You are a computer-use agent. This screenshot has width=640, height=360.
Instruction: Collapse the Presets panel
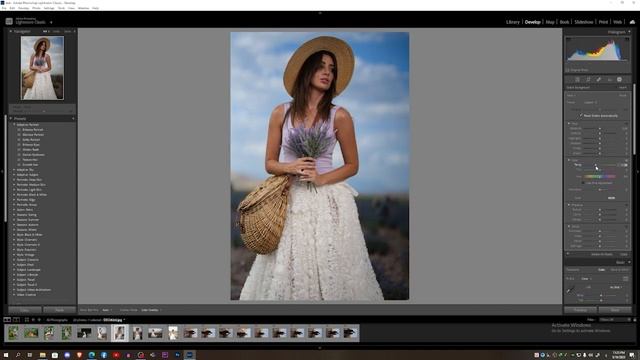(x=11, y=118)
